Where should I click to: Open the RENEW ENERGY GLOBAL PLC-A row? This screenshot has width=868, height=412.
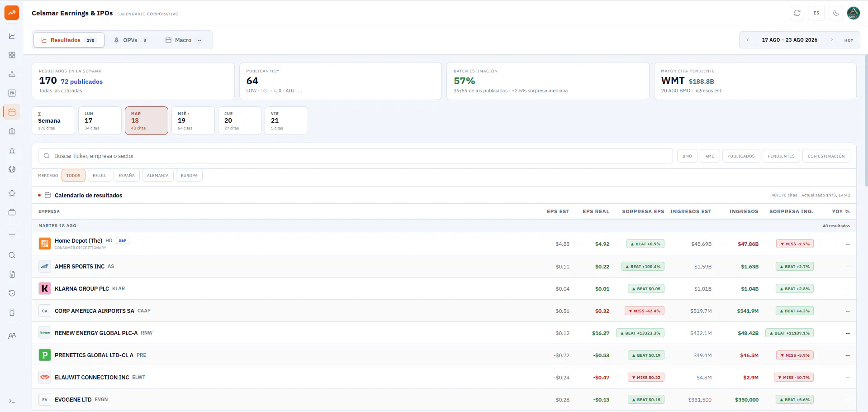(x=444, y=333)
